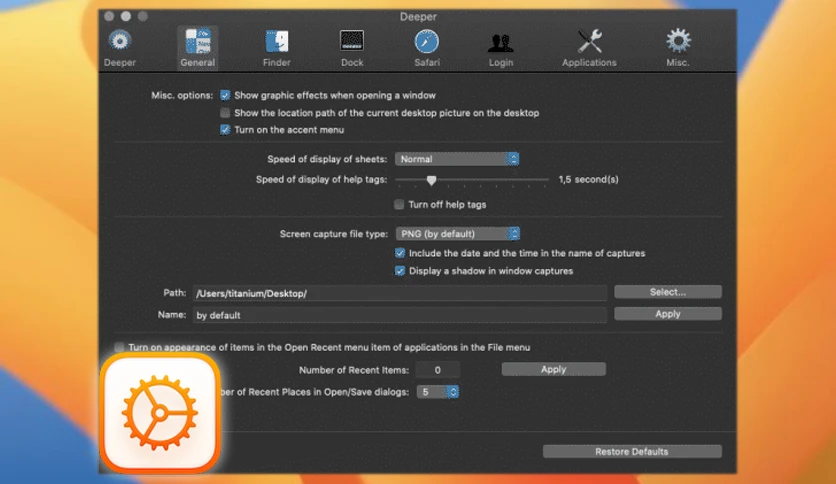Toggle include date and time in capture names

tap(400, 253)
